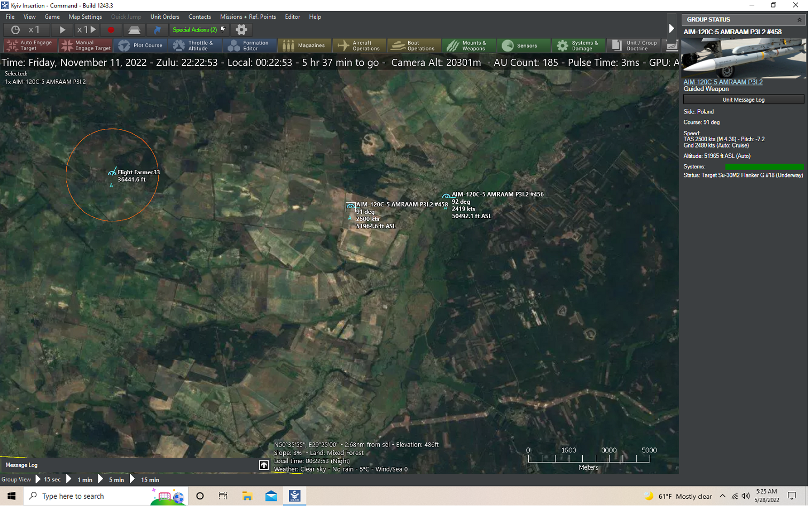The width and height of the screenshot is (812, 509).
Task: Open the File menu
Action: [x=10, y=17]
